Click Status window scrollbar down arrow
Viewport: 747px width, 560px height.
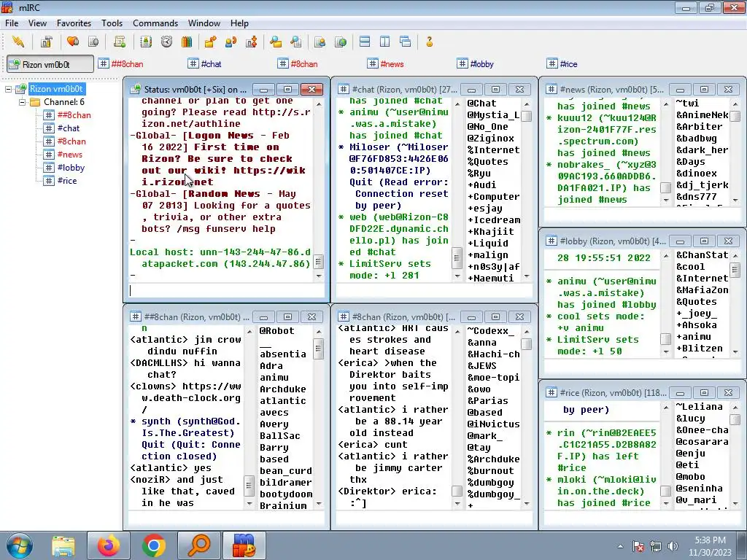click(319, 276)
